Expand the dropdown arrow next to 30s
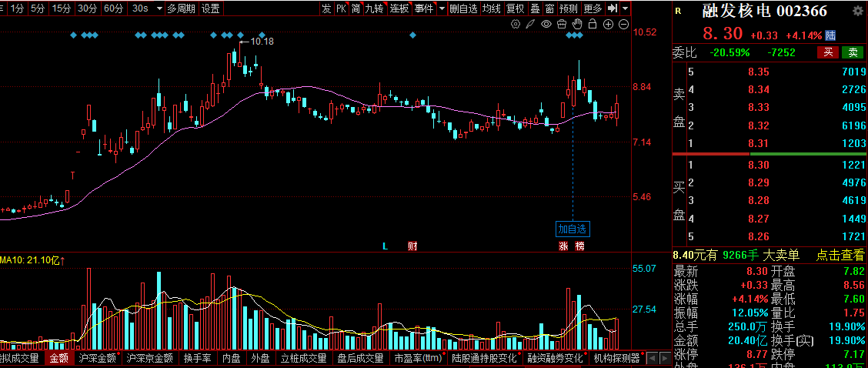 point(159,8)
